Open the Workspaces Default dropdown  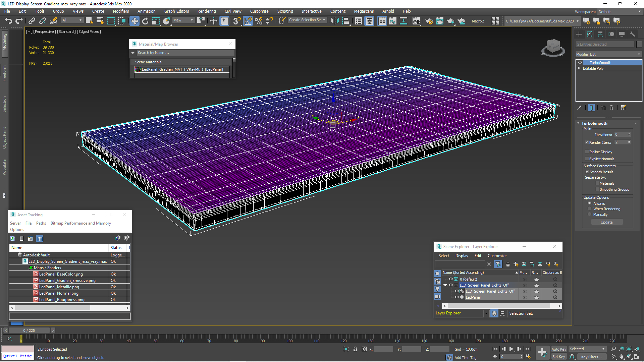click(x=620, y=12)
